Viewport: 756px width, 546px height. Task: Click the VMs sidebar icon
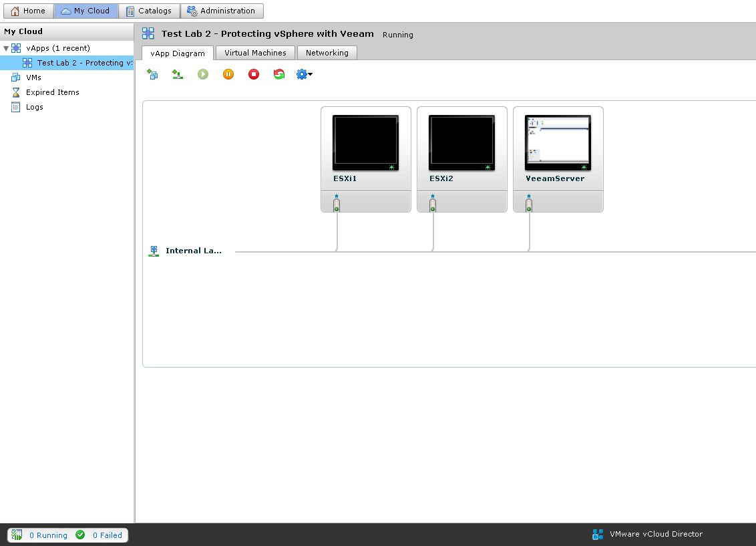pyautogui.click(x=16, y=77)
